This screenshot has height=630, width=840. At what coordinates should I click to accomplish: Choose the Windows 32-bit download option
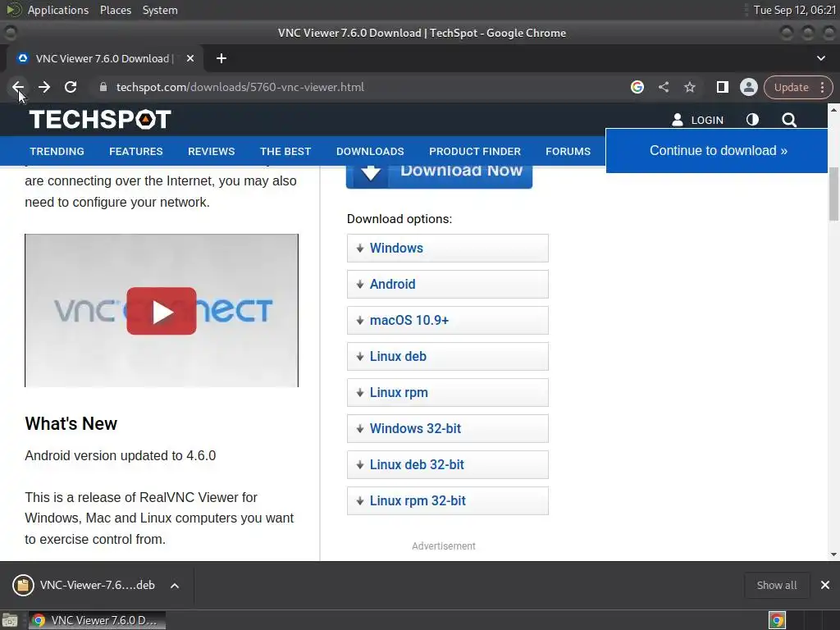447,428
